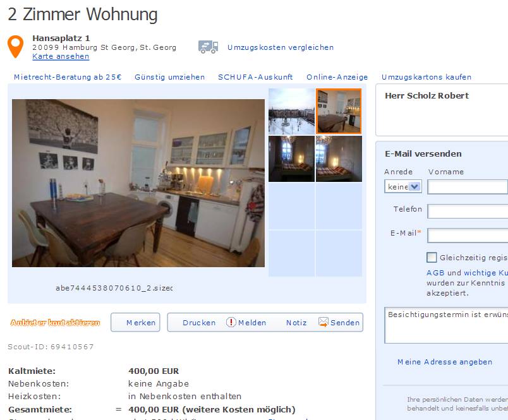Open Mietrecht-Beratung ab 25€ link
This screenshot has width=508, height=420.
(x=68, y=77)
